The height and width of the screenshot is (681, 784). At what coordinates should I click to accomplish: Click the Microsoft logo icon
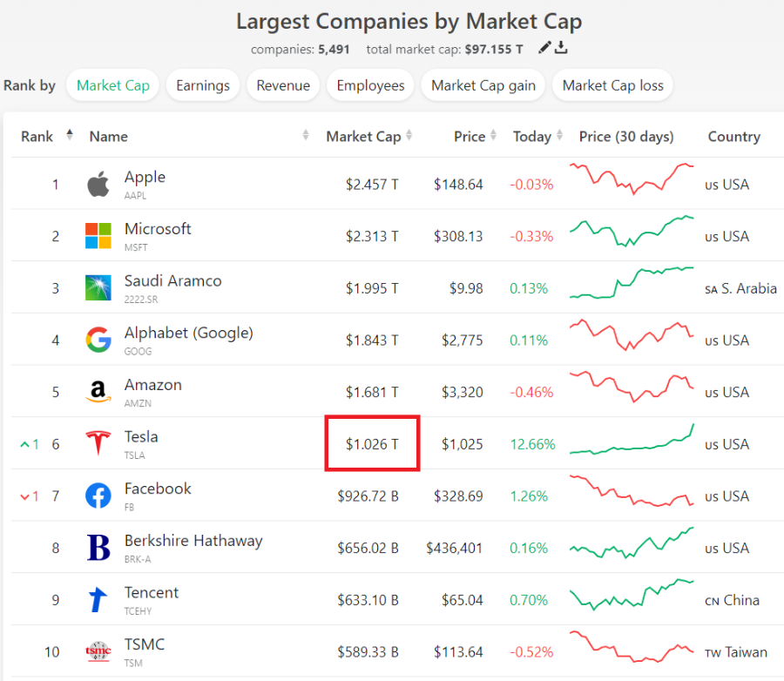98,236
